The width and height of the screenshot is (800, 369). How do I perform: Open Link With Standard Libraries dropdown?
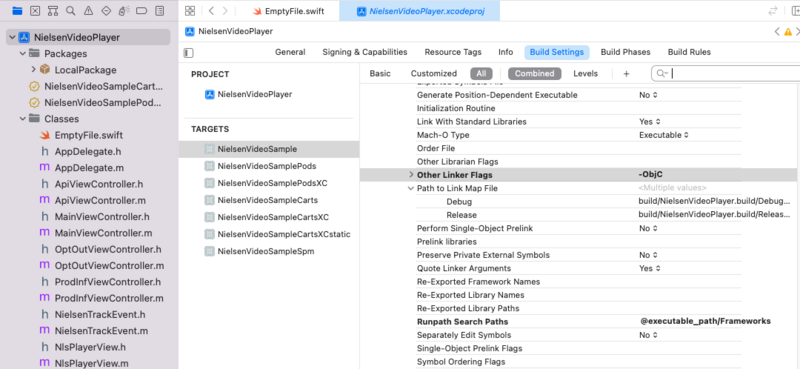[649, 122]
